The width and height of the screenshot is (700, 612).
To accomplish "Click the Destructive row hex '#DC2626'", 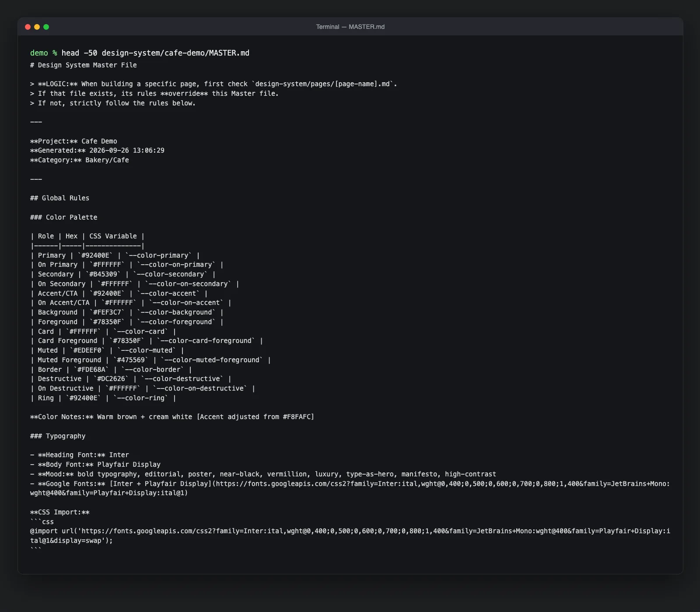I will (111, 379).
